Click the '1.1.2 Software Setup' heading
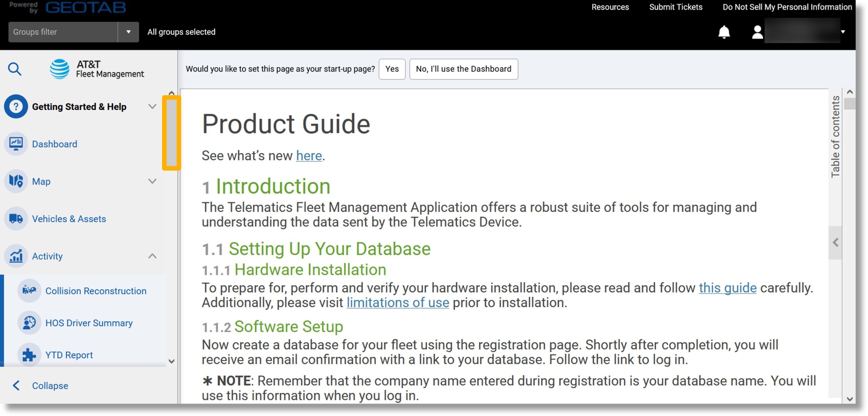The width and height of the screenshot is (868, 416). coord(272,327)
